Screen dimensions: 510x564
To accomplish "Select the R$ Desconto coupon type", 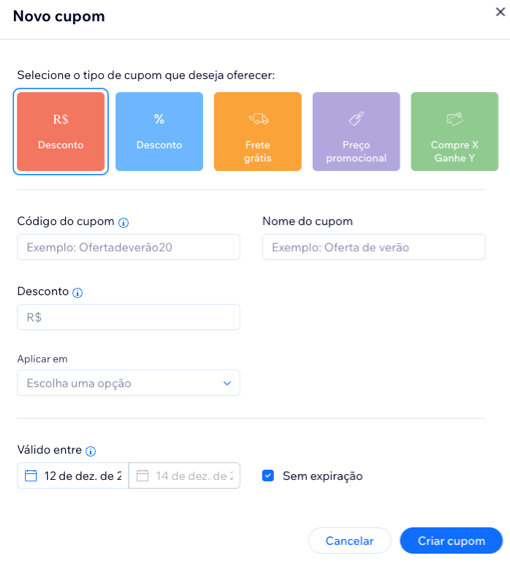I will tap(61, 131).
